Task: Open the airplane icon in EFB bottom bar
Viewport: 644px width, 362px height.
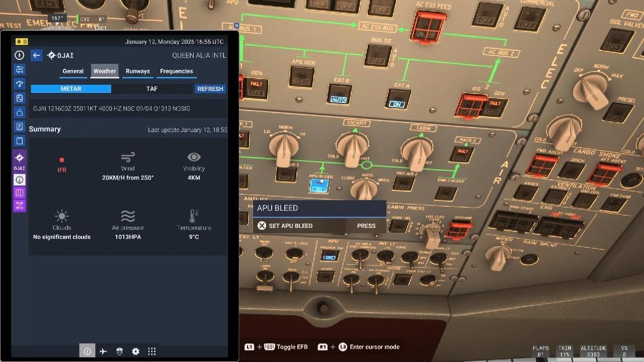Action: [x=103, y=351]
